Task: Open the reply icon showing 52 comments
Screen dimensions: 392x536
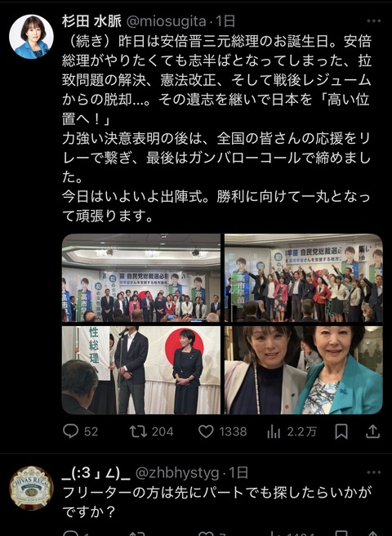Action: click(x=71, y=431)
